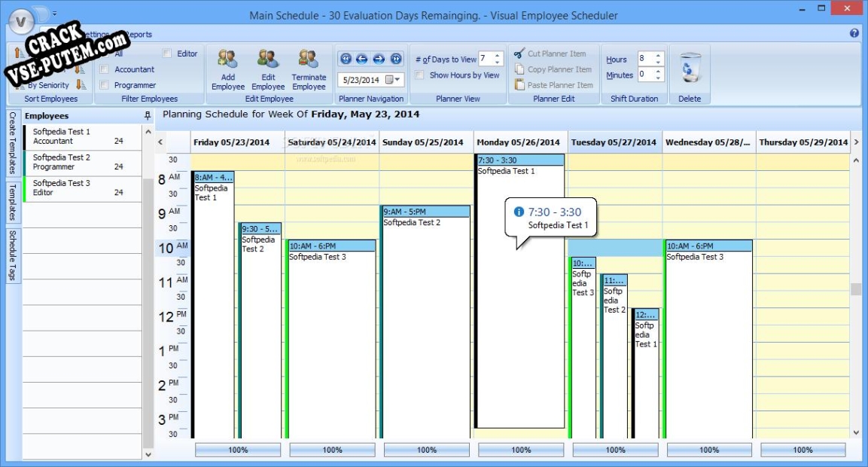Viewport: 868px width, 467px height.
Task: Click the Edit Employee icon
Action: (x=268, y=59)
